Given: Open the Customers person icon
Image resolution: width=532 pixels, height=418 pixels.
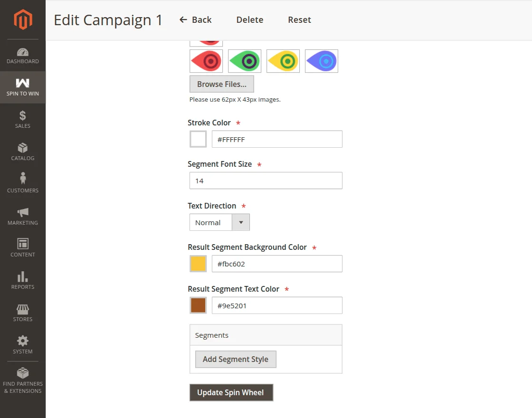Looking at the screenshot, I should (x=23, y=179).
